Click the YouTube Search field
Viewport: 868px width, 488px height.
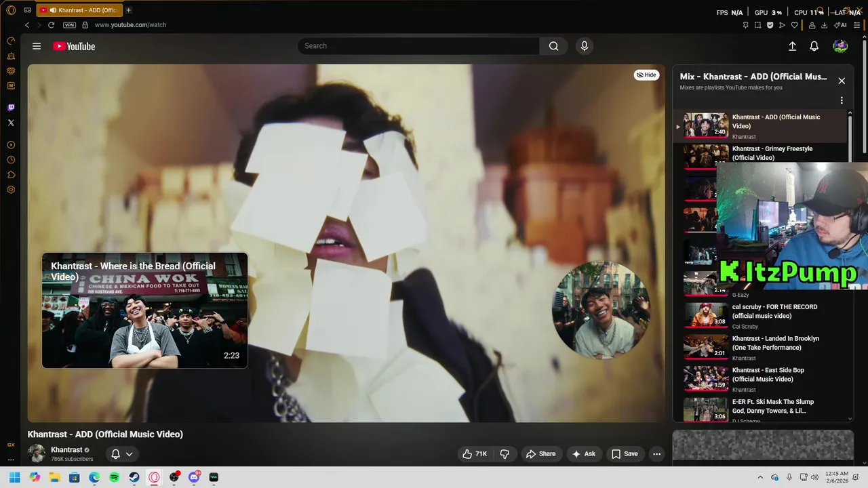[x=418, y=46]
